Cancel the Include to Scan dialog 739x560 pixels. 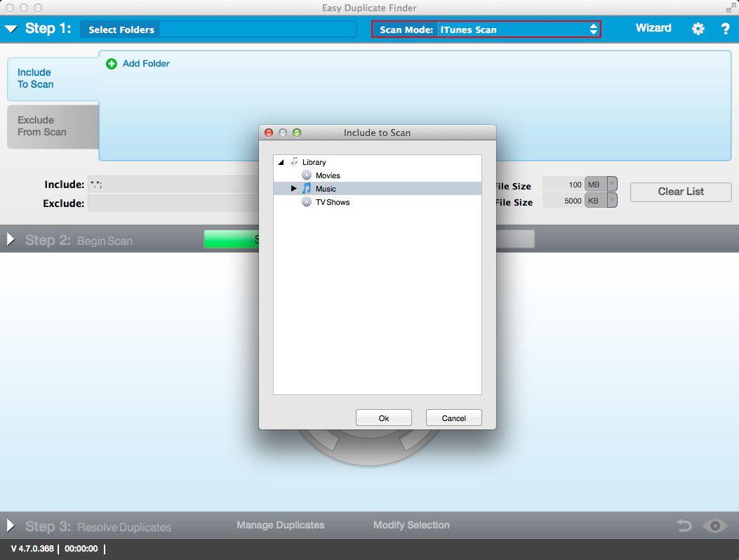(x=453, y=418)
